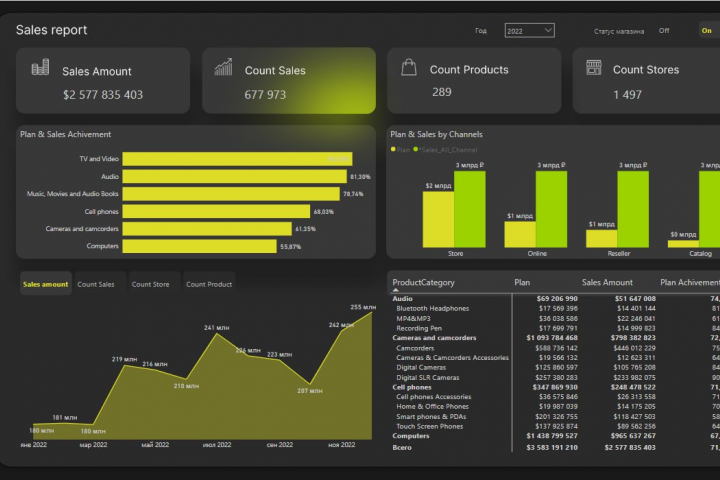This screenshot has width=720, height=480.
Task: Click the 219 млн data label
Action: point(124,359)
